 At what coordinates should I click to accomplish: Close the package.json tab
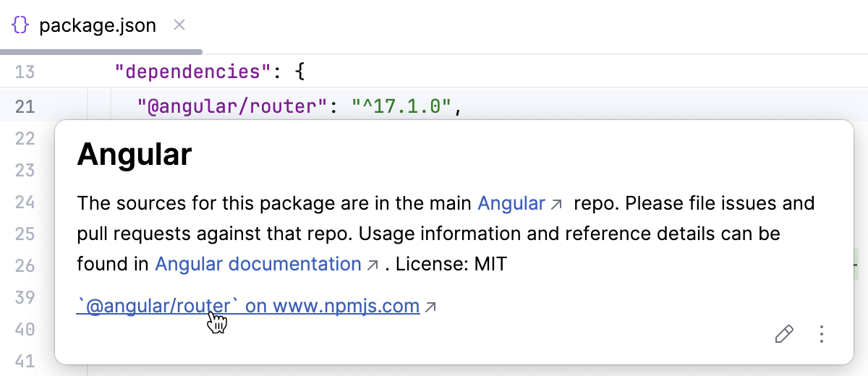point(180,25)
